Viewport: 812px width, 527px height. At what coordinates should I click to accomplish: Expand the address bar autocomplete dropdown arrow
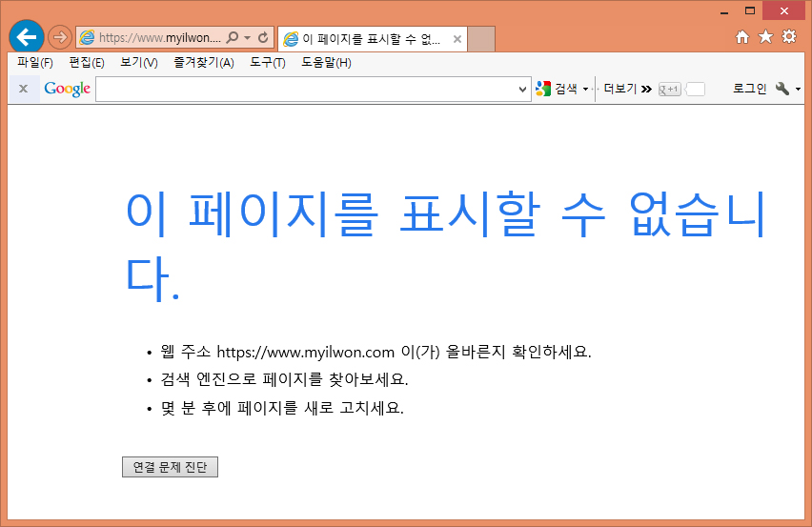pyautogui.click(x=248, y=38)
